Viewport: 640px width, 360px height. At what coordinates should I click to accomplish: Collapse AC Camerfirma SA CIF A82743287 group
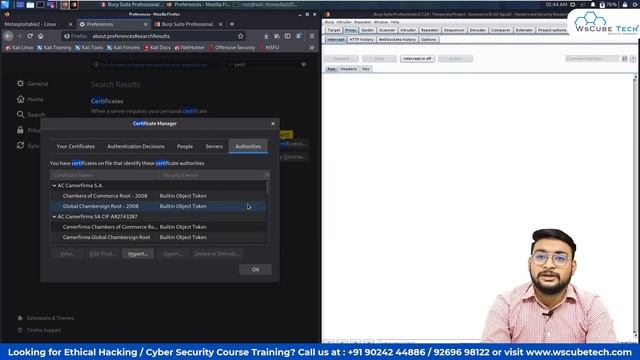click(54, 216)
